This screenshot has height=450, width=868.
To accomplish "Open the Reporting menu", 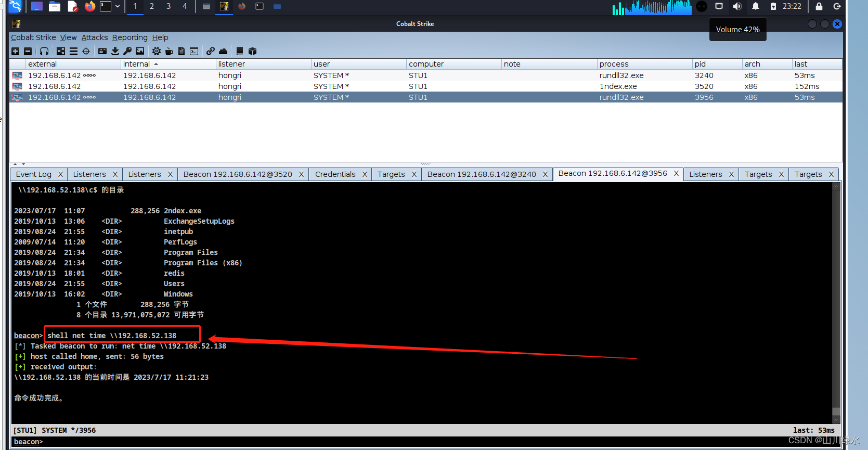I will pyautogui.click(x=130, y=37).
